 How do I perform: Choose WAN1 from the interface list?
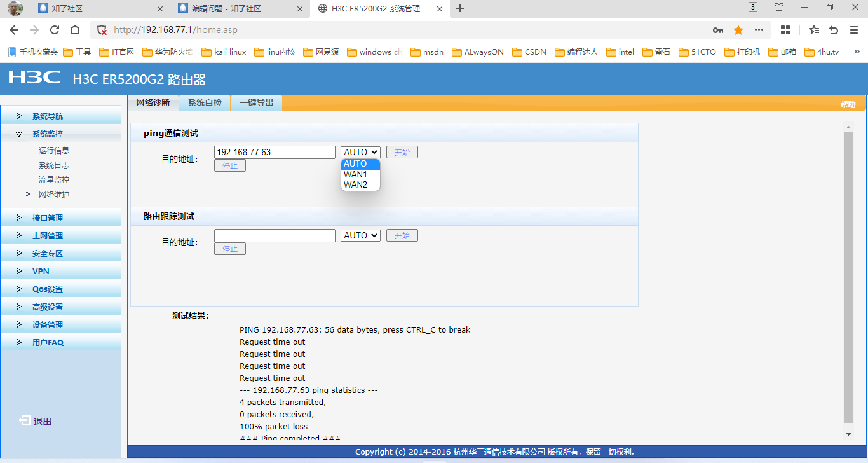(360, 174)
